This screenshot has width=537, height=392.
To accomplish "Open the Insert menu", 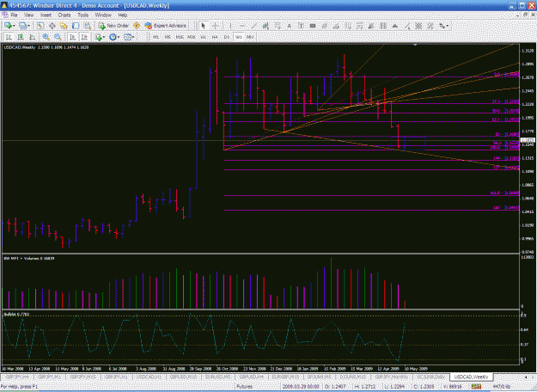I will coord(46,15).
